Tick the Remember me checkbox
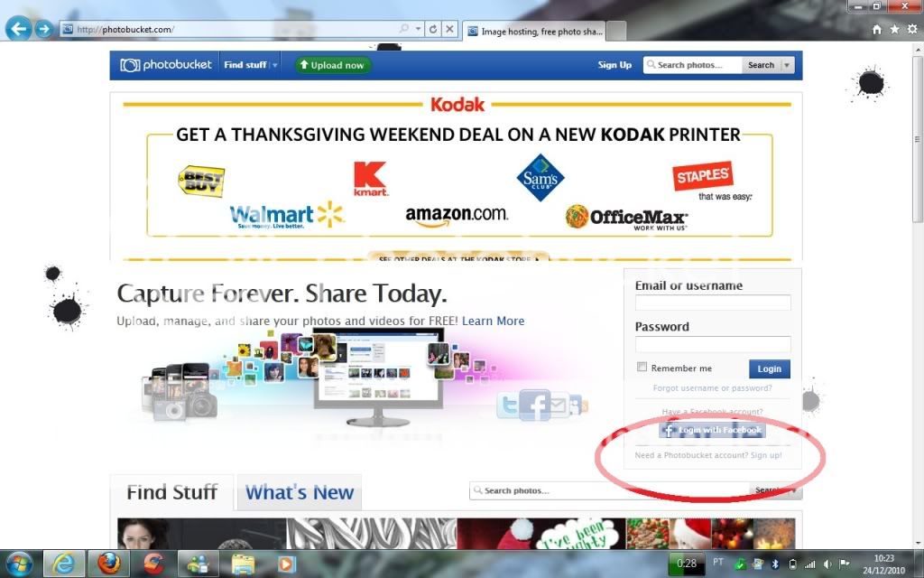 pyautogui.click(x=642, y=367)
